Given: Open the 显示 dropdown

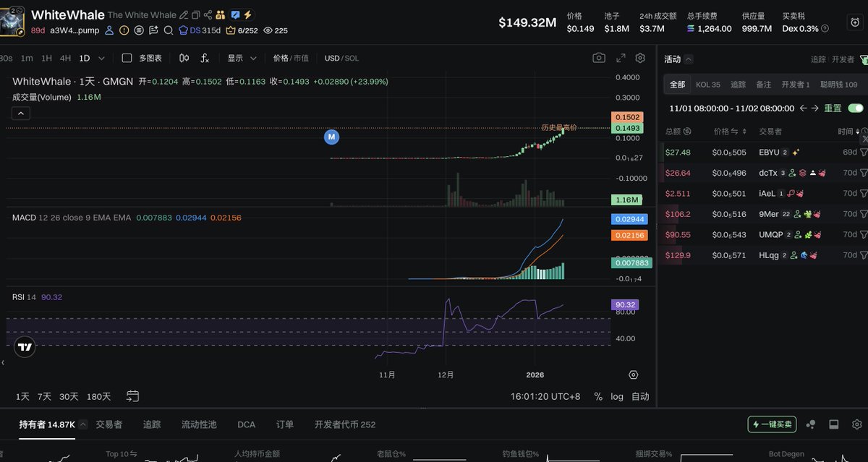Looking at the screenshot, I should [242, 58].
